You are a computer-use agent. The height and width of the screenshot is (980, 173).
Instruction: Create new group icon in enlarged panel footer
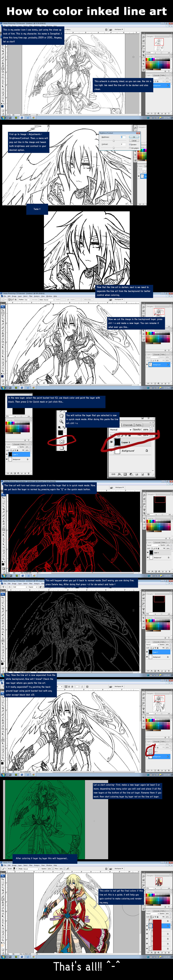137,474
